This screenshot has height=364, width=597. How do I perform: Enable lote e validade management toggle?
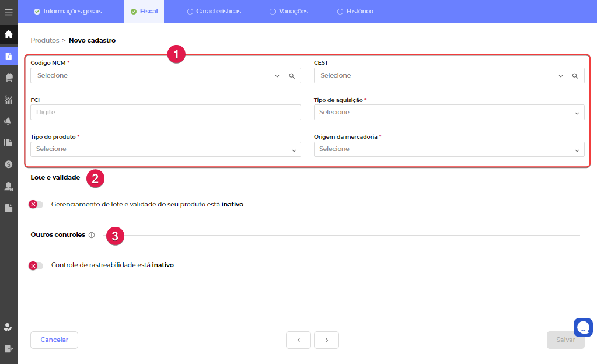[x=36, y=205]
